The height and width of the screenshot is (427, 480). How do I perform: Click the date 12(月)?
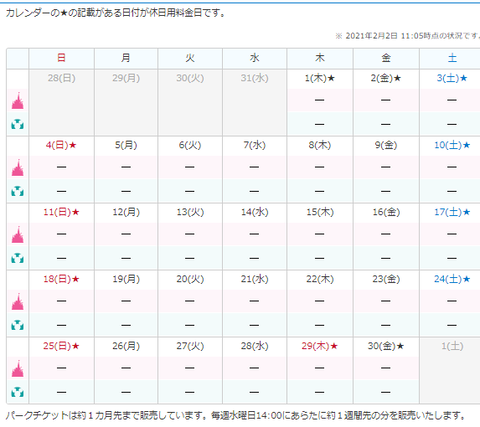[126, 212]
